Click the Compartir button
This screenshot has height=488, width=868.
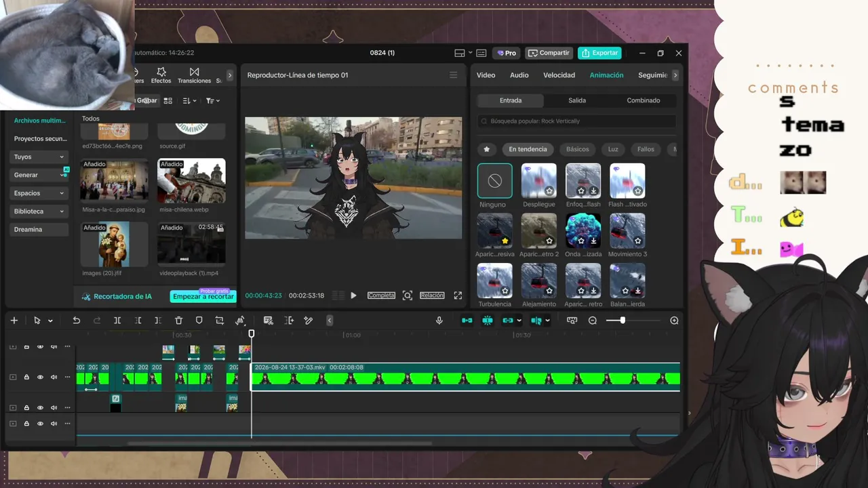pyautogui.click(x=549, y=53)
